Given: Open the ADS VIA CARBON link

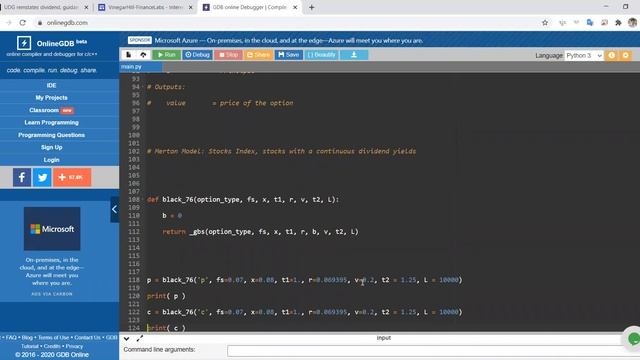Looking at the screenshot, I should [x=52, y=294].
